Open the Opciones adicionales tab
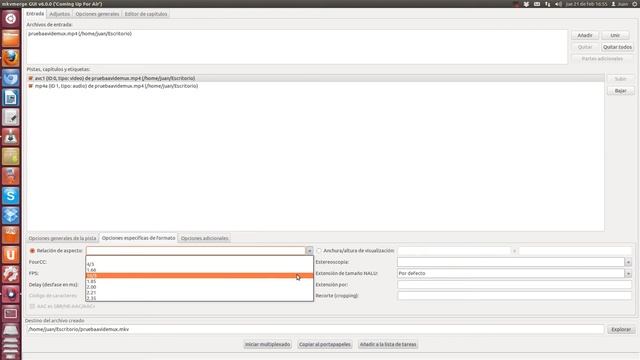Image resolution: width=640 pixels, height=360 pixels. coord(204,238)
